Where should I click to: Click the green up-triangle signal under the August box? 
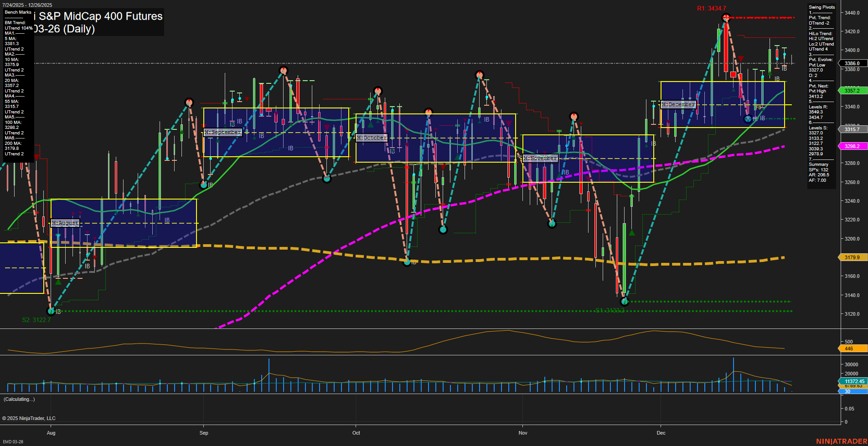(57, 282)
